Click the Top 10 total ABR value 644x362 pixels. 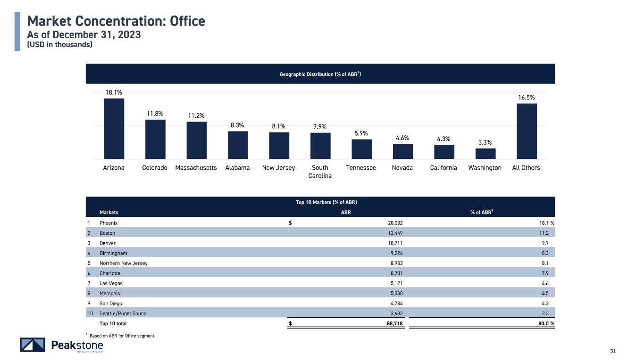[394, 323]
